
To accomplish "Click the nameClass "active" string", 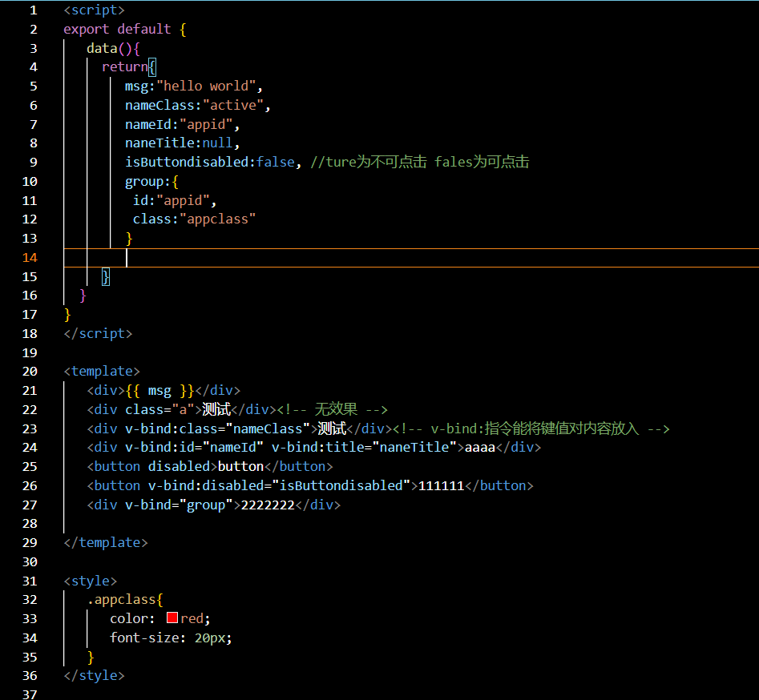I will tap(233, 105).
